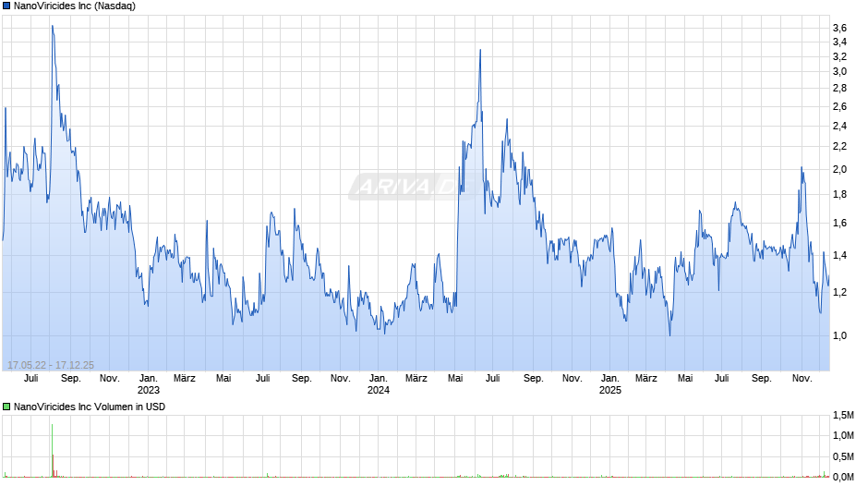This screenshot has width=868, height=486.
Task: Click the 1,0M volume axis label
Action: pos(844,435)
